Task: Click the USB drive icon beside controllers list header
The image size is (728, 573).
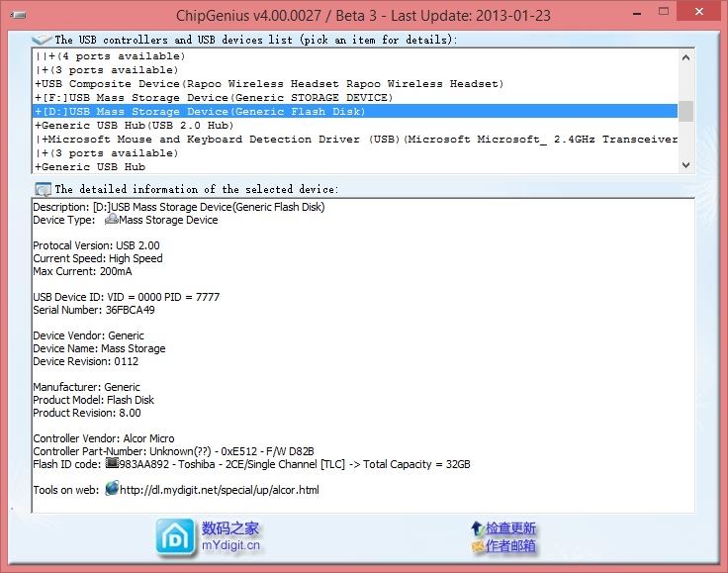Action: (42, 40)
